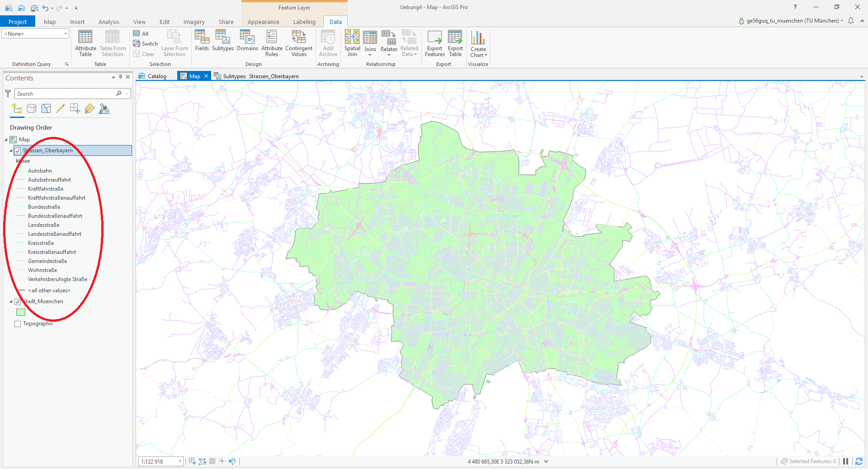868x469 pixels.
Task: Run the Spatial Join tool
Action: (x=352, y=43)
